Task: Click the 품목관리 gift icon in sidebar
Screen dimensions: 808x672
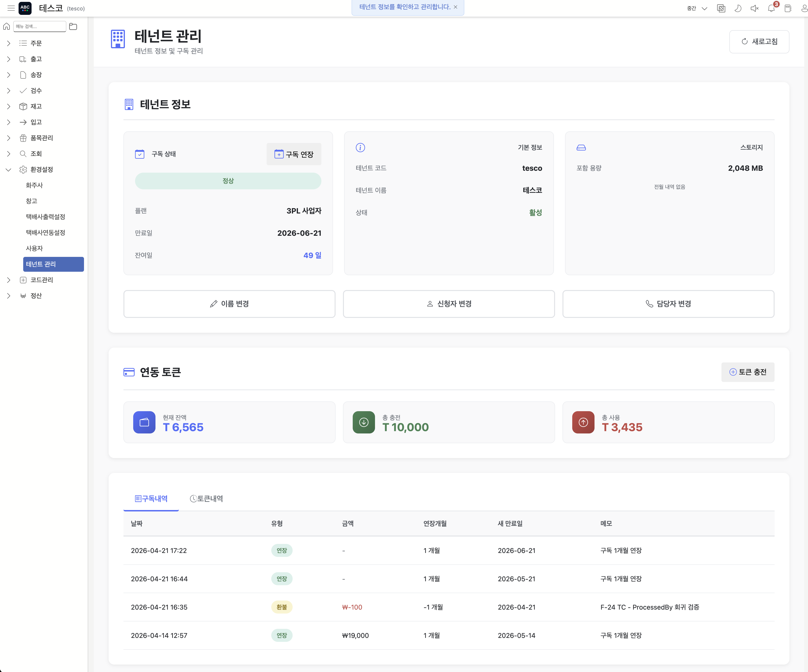Action: 23,138
